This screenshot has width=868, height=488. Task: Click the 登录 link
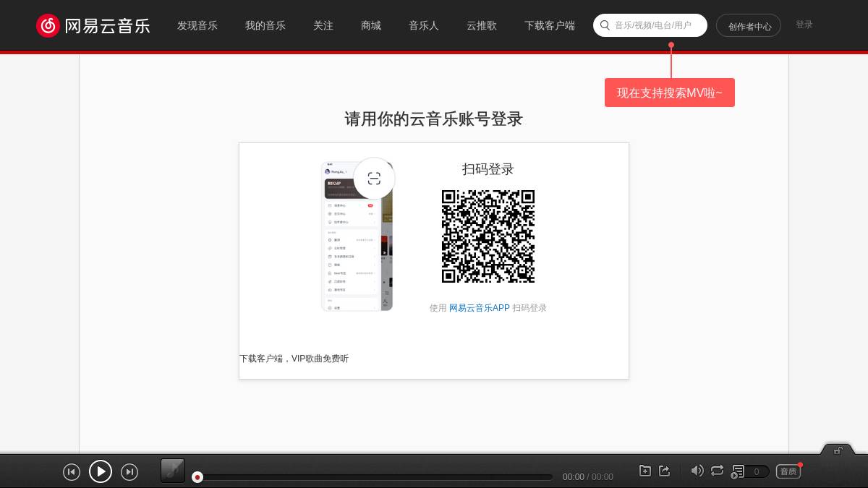804,24
